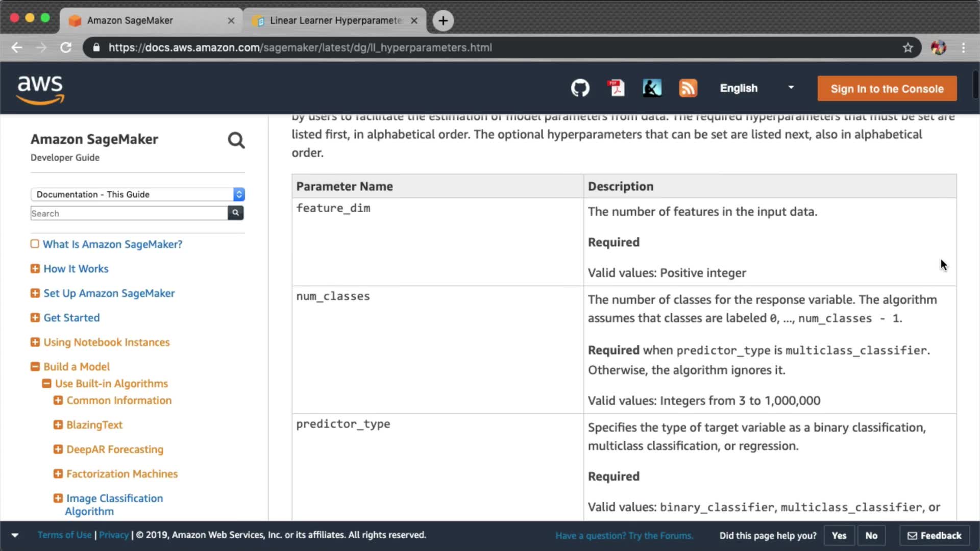Open the Documentation - This Guide dropdown

pos(137,194)
